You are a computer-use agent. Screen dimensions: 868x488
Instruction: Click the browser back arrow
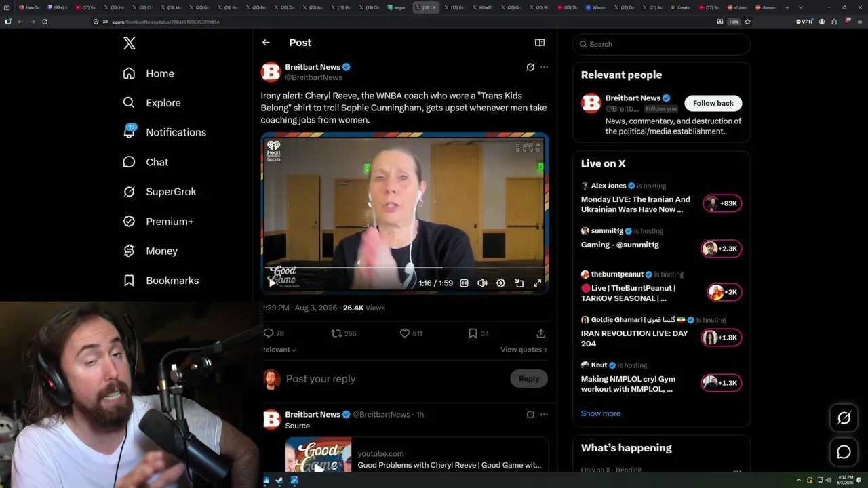coord(20,22)
